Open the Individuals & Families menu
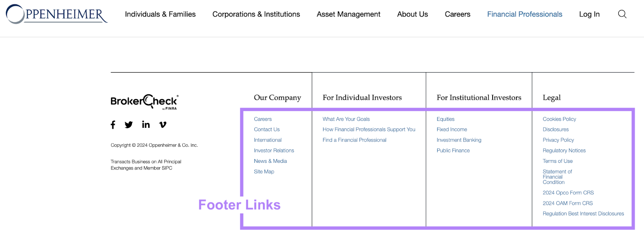 coord(160,14)
